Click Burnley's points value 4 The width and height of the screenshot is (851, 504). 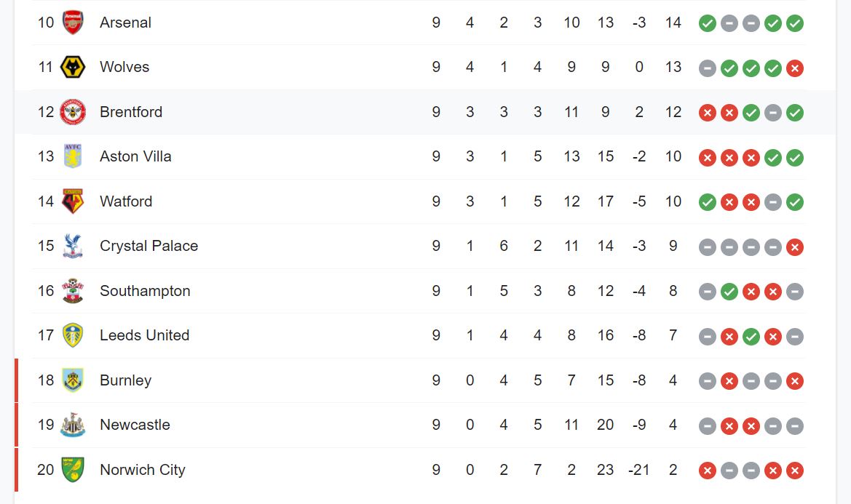[x=673, y=380]
